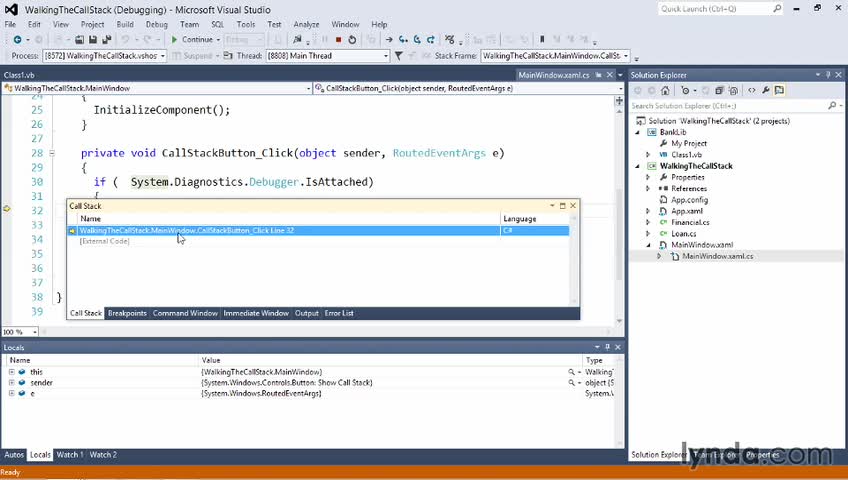
Task: Click the green Continue play icon
Action: tap(174, 39)
